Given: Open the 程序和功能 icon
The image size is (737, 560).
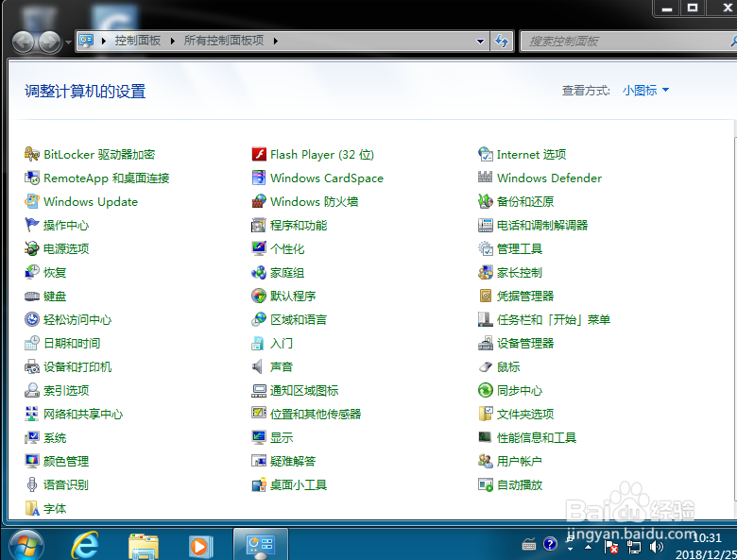Looking at the screenshot, I should point(259,225).
